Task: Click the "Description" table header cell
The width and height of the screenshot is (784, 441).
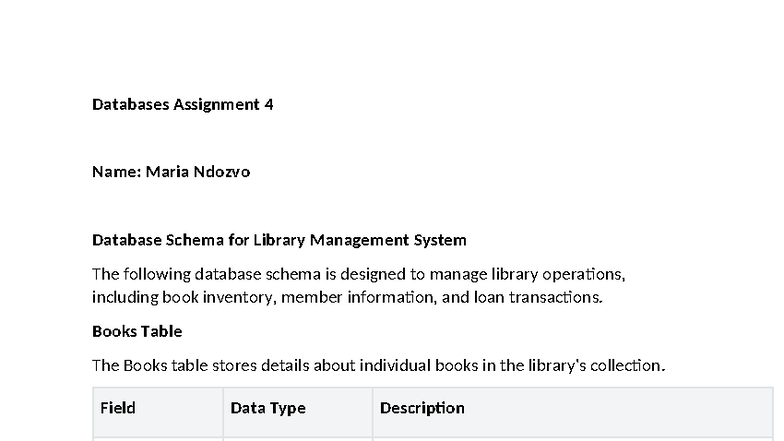Action: (422, 408)
